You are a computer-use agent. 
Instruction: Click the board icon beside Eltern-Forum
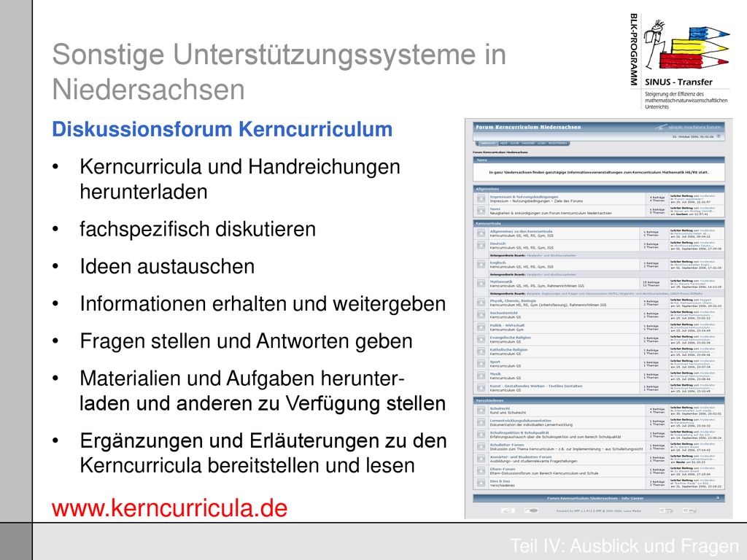(x=481, y=471)
